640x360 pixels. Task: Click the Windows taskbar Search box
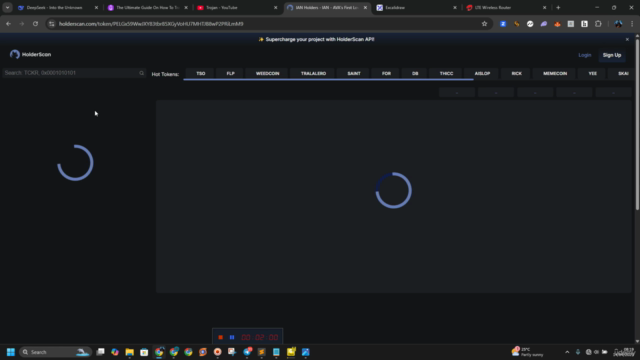(x=55, y=352)
